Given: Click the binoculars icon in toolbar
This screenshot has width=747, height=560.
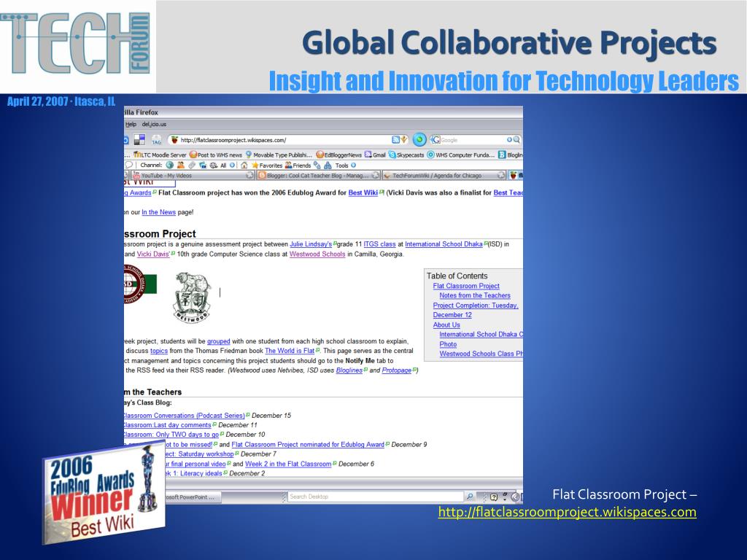Looking at the screenshot, I should pyautogui.click(x=328, y=166).
